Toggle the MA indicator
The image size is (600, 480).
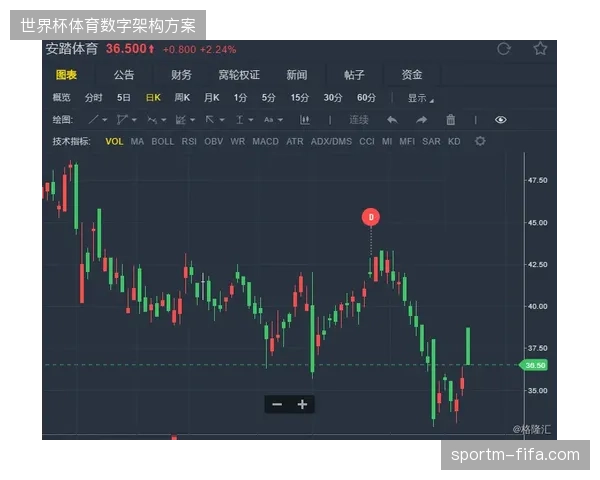click(137, 142)
